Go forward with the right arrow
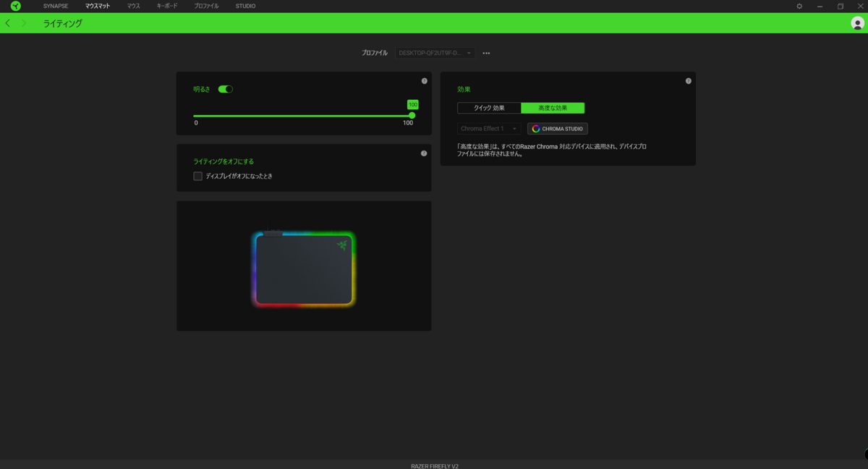 pos(24,23)
